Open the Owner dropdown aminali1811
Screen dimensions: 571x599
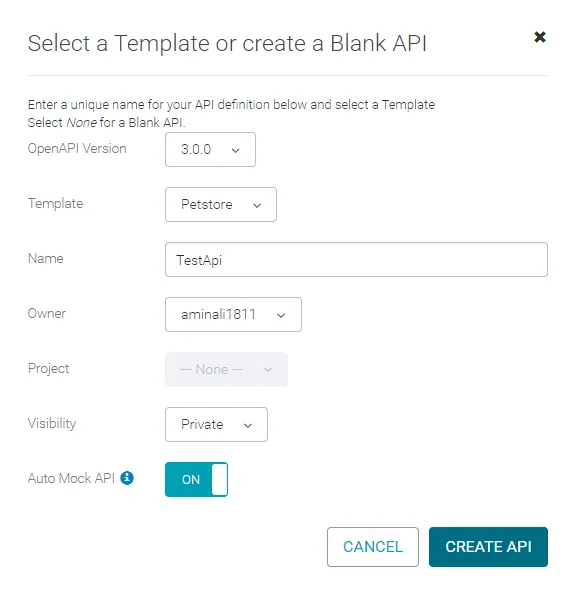[x=233, y=314]
